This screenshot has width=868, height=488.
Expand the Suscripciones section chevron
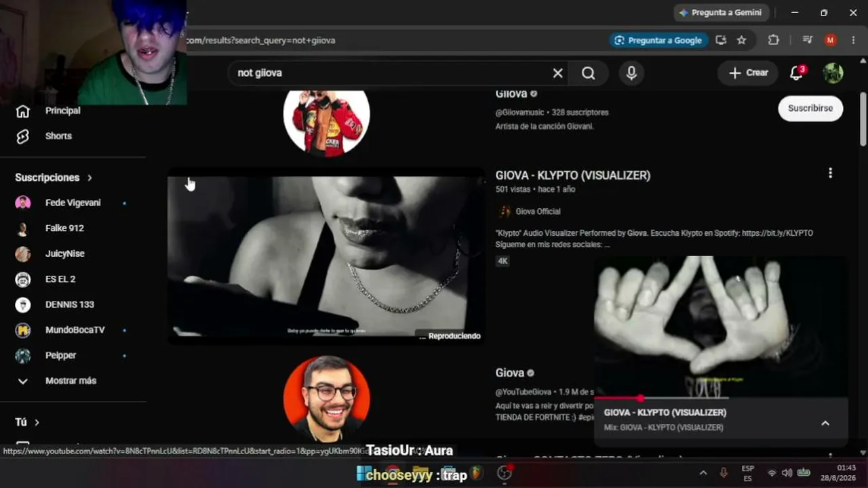[90, 178]
